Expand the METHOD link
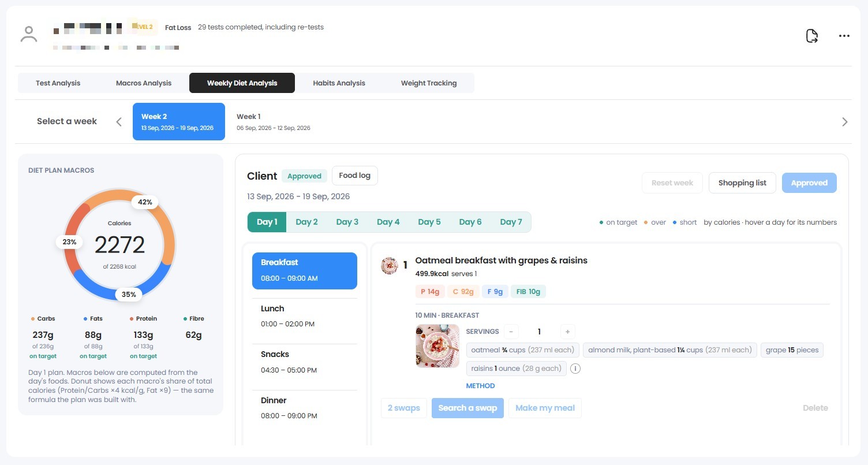868x465 pixels. click(480, 386)
